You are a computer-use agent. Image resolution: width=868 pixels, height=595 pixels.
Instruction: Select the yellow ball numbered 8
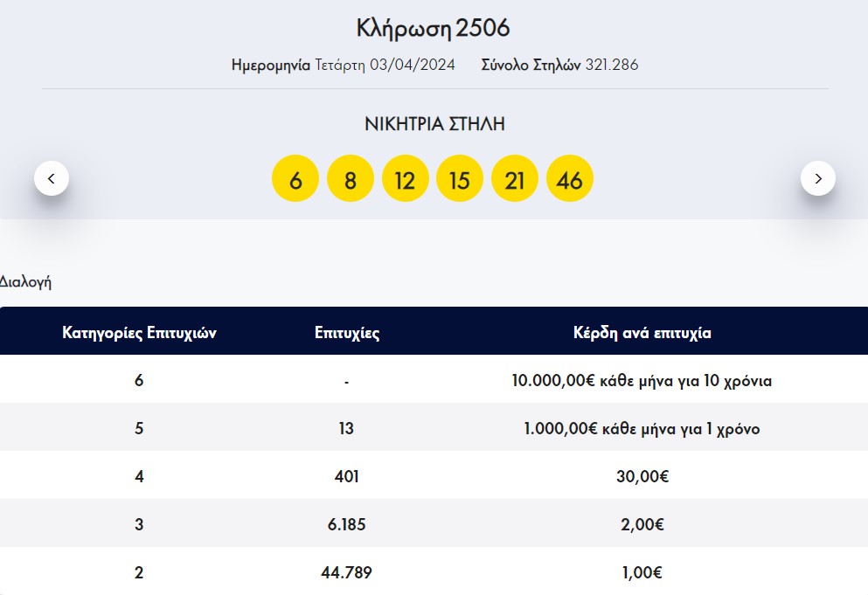(351, 179)
